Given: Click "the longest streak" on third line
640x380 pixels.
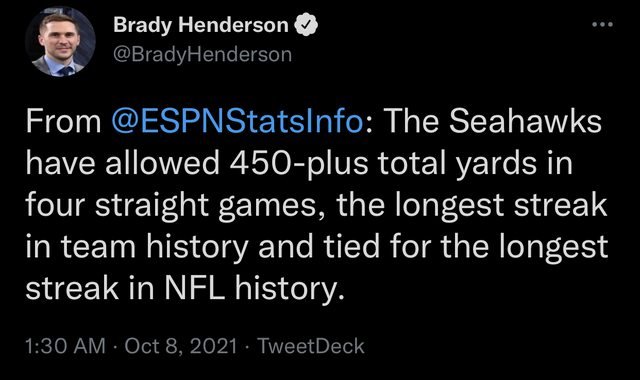Looking at the screenshot, I should point(471,204).
